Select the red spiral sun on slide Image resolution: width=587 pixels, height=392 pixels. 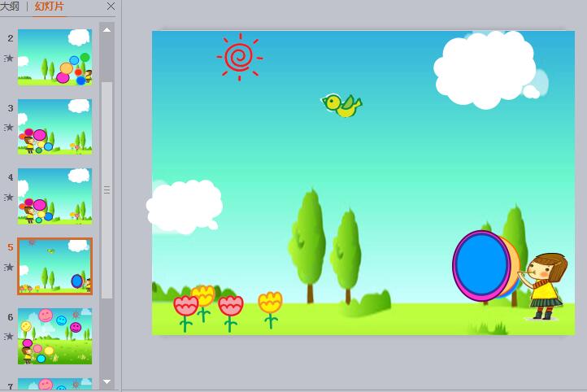click(x=240, y=57)
